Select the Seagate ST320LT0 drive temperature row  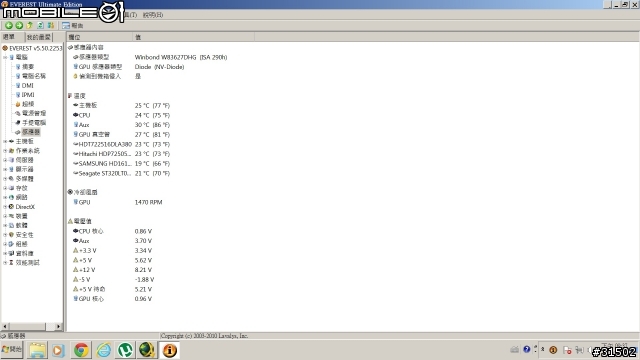coord(121,173)
